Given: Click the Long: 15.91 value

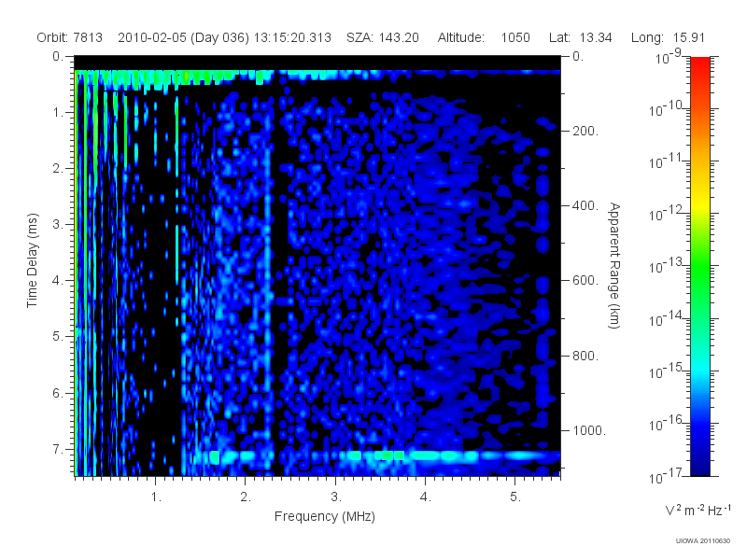Looking at the screenshot, I should 668,37.
